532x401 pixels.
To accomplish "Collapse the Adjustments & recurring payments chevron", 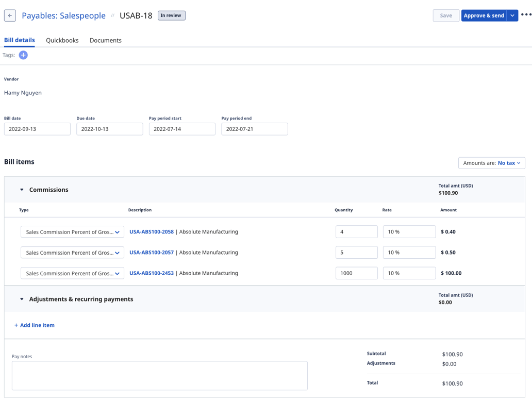I will pyautogui.click(x=21, y=299).
